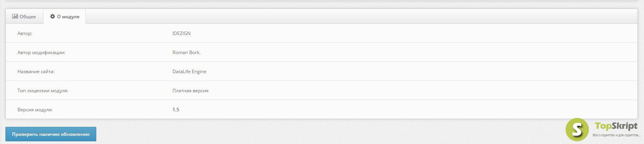Click the Версия модуля: label

(35, 110)
